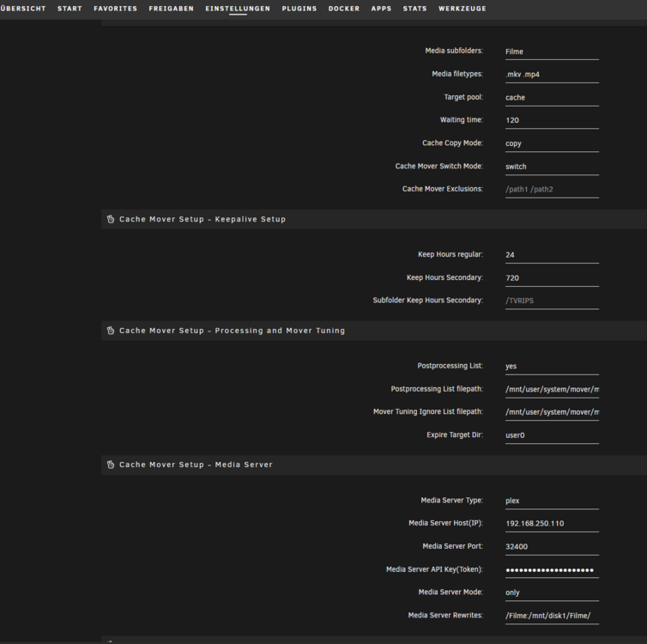Open the Werkzeuge tab
This screenshot has width=647, height=644.
tap(463, 9)
